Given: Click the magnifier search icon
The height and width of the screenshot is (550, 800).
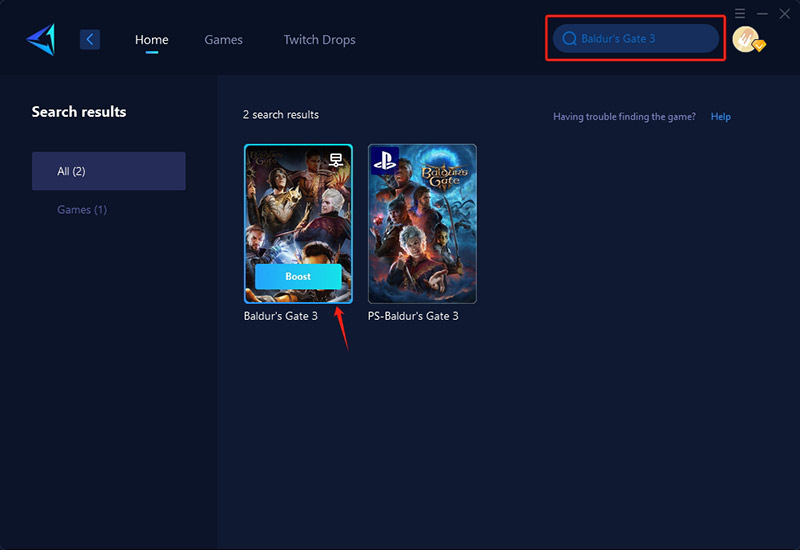Looking at the screenshot, I should (569, 39).
